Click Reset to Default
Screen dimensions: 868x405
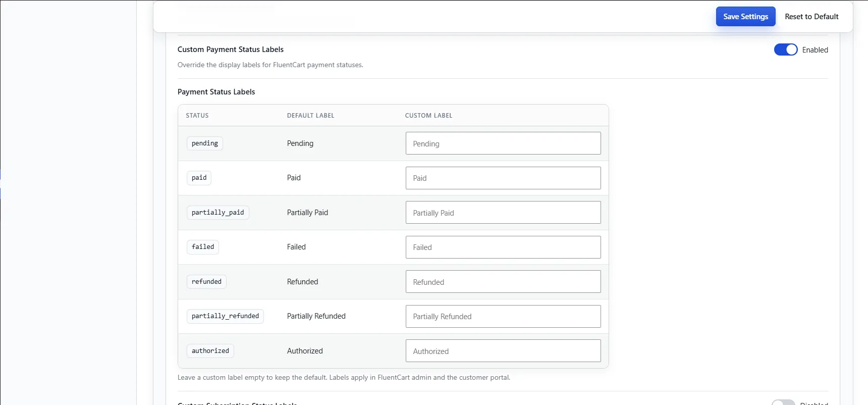tap(811, 17)
